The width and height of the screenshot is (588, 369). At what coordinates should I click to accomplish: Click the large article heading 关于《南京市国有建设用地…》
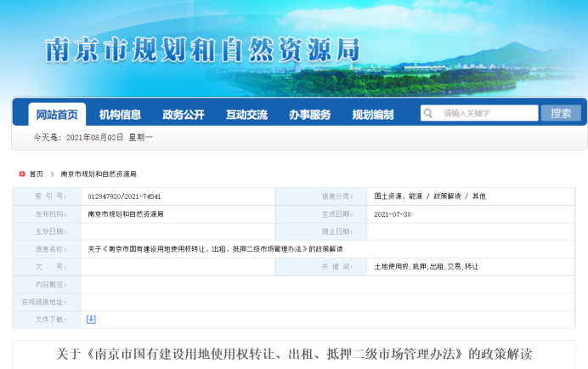tap(294, 354)
